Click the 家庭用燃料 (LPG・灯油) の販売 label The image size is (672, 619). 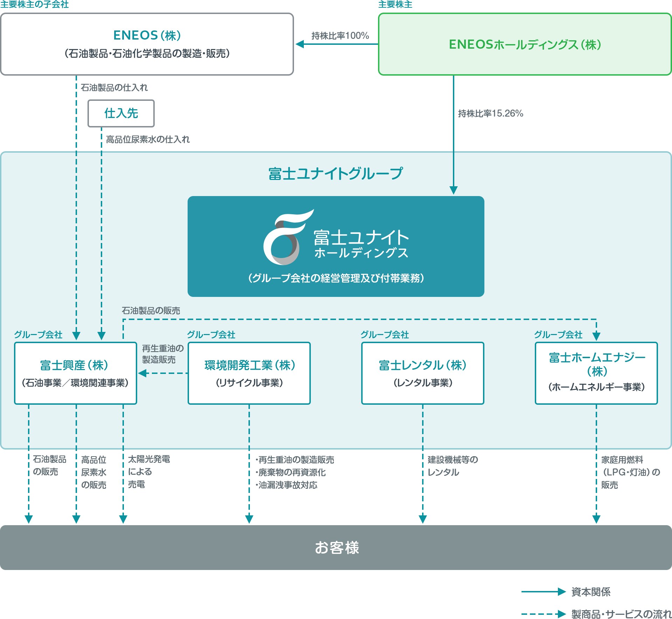[630, 472]
